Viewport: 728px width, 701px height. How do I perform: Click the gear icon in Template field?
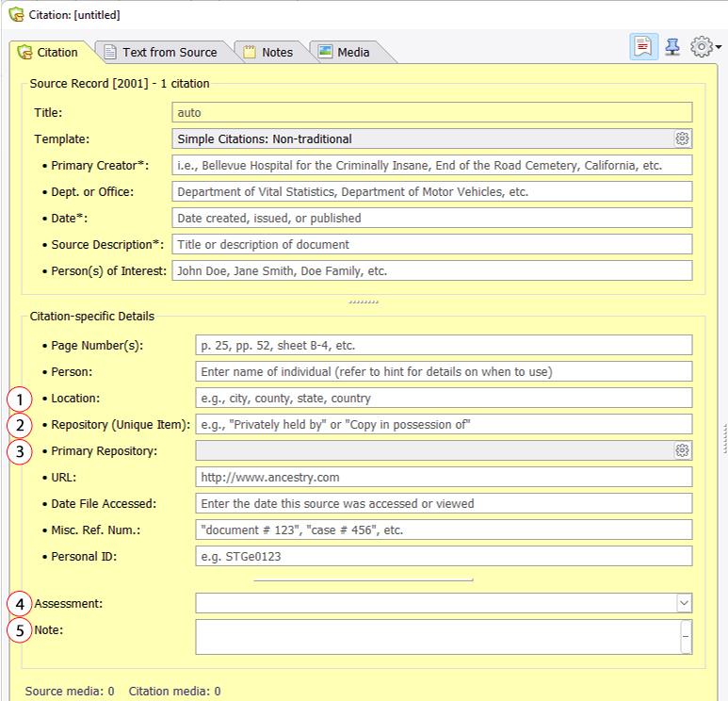[x=682, y=139]
